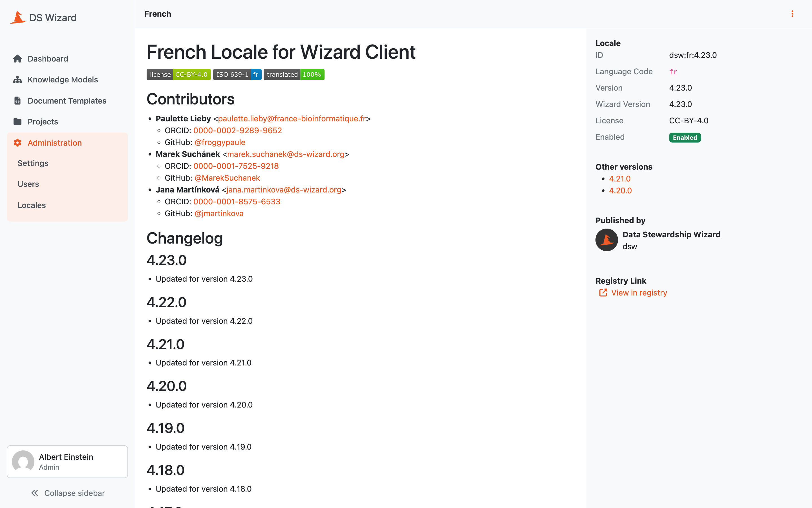Click the translated 100% badge
The width and height of the screenshot is (812, 508).
tap(294, 75)
